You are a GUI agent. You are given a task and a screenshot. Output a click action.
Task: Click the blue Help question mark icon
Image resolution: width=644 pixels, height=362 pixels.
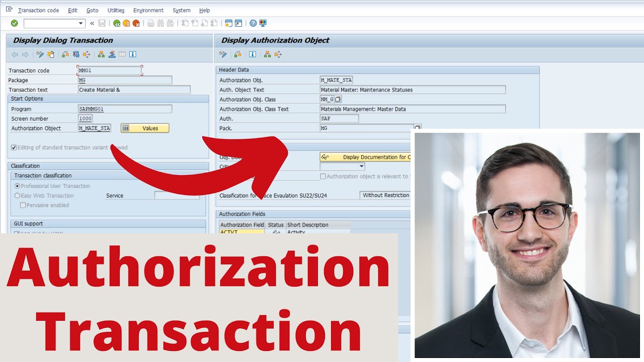(253, 23)
